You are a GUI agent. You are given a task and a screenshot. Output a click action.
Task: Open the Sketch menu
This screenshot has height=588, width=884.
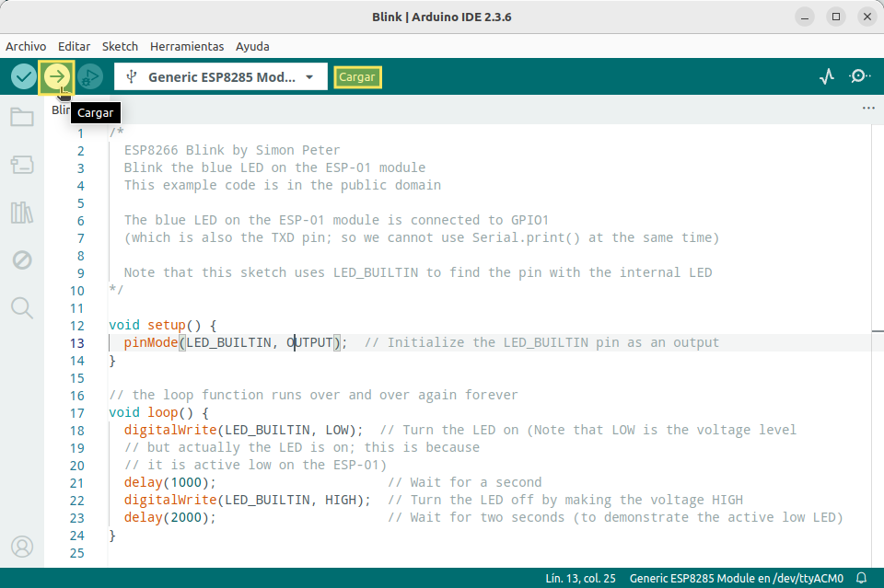[x=120, y=46]
